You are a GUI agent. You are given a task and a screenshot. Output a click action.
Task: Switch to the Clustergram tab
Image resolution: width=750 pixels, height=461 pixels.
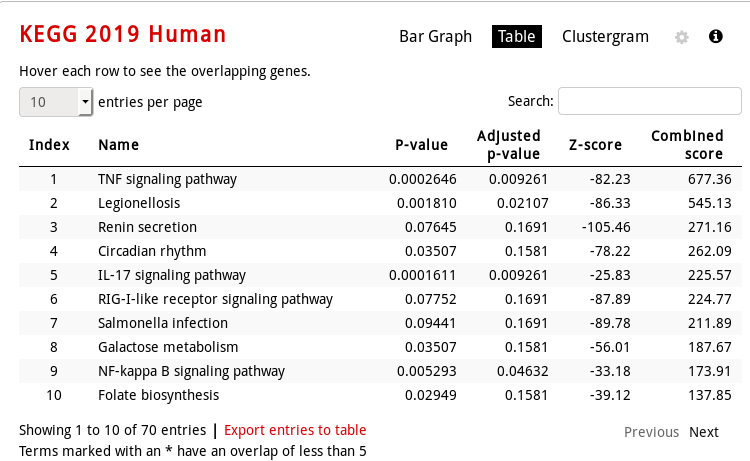point(605,36)
